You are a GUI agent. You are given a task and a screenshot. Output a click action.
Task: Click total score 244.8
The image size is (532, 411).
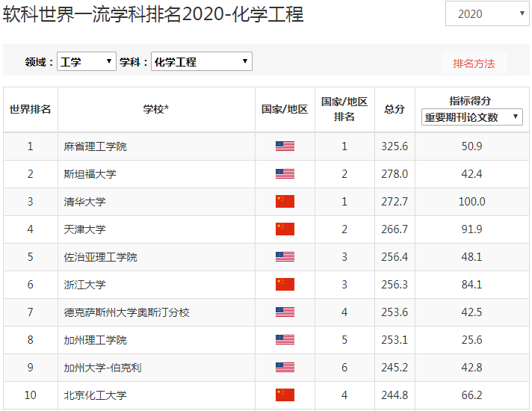395,395
